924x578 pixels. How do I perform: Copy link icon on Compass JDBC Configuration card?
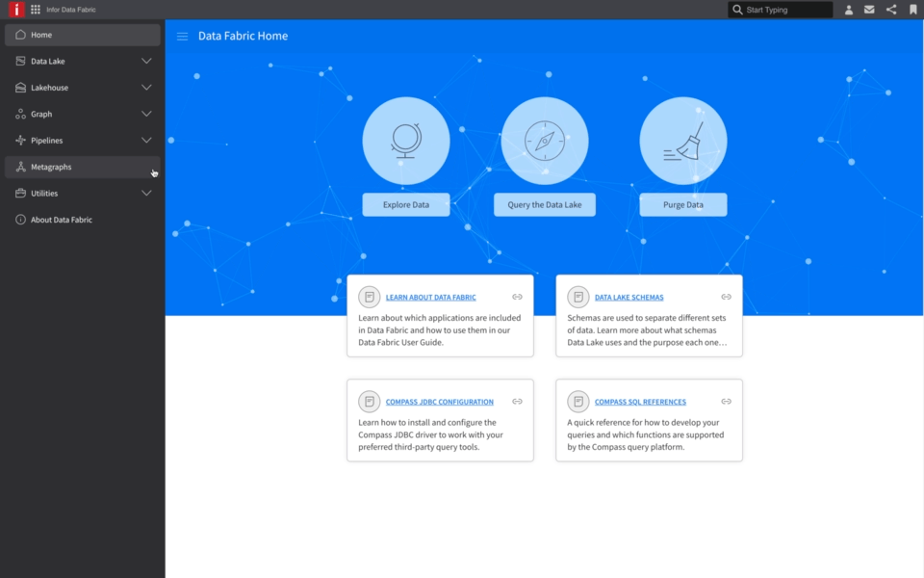pos(518,401)
